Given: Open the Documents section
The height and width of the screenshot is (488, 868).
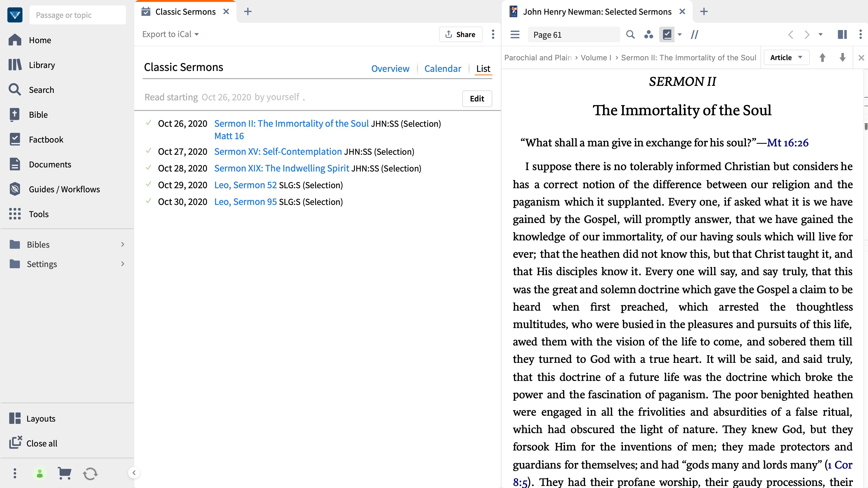Looking at the screenshot, I should click(40, 164).
